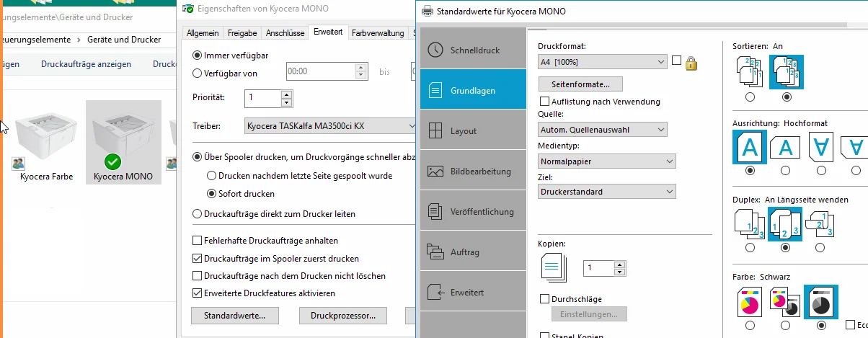The height and width of the screenshot is (338, 868).
Task: Click the padlock icon beside Druckformat
Action: (x=691, y=63)
